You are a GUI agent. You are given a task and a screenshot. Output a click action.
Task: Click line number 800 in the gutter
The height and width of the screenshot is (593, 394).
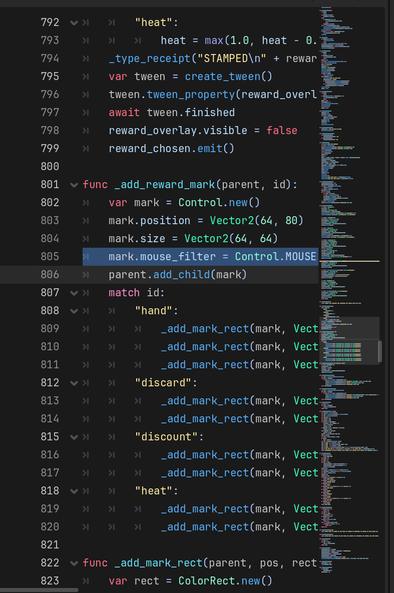(50, 166)
